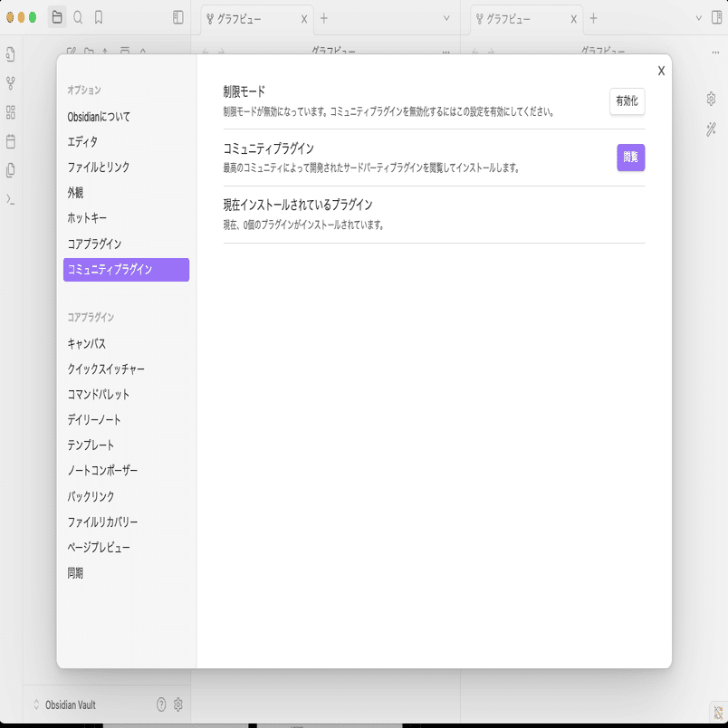Open a new tab with the plus button
This screenshot has width=728, height=728.
[x=323, y=17]
